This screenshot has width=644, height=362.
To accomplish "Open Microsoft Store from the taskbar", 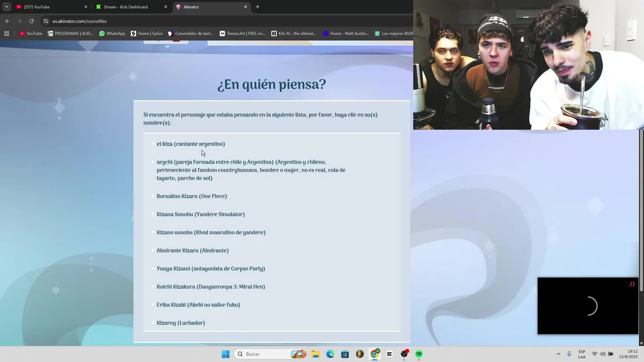I will coord(345,354).
